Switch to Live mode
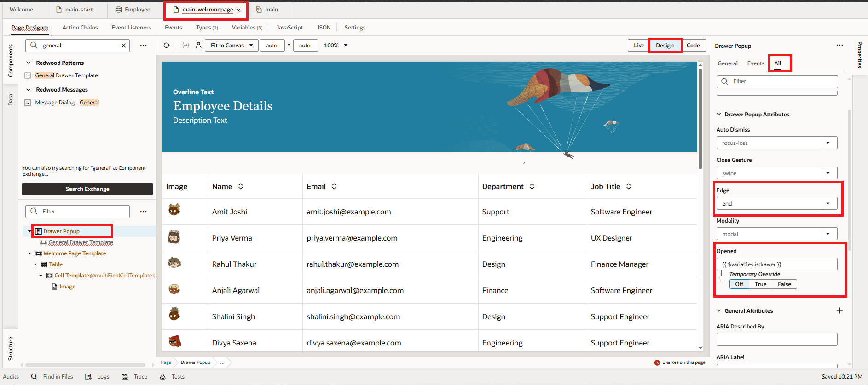 tap(639, 46)
